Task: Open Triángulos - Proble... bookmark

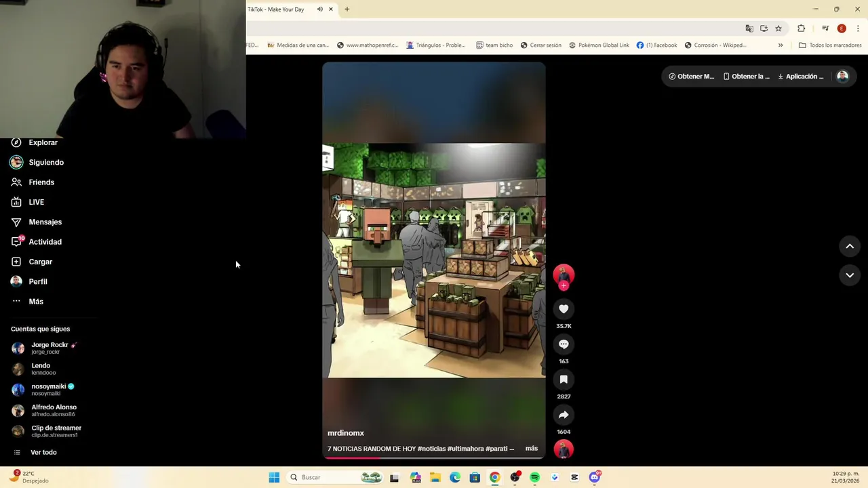Action: pyautogui.click(x=436, y=45)
